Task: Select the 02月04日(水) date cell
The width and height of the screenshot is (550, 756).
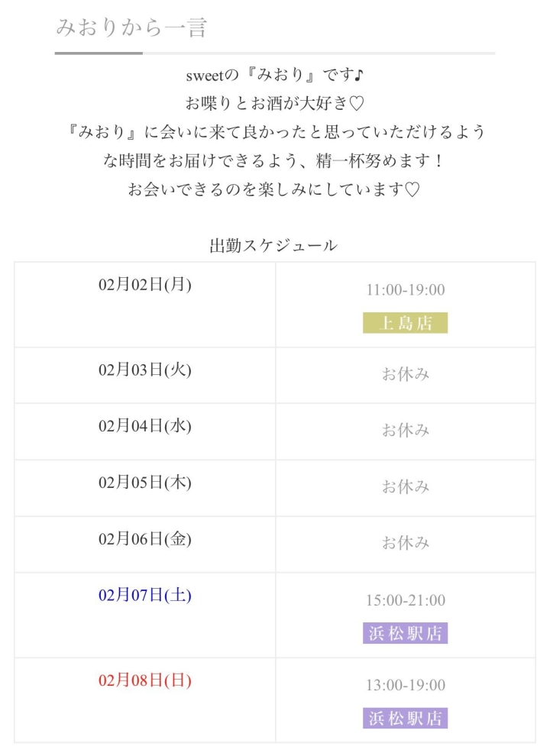Action: (x=144, y=425)
